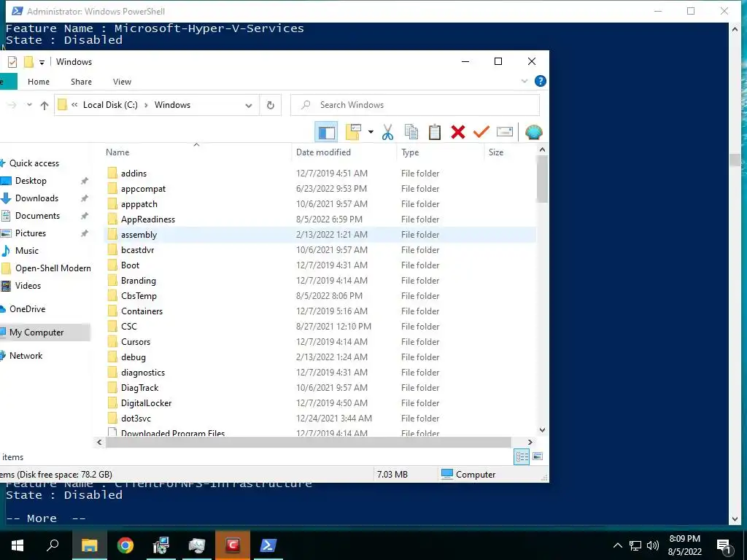Select the AppReadiness folder
The height and width of the screenshot is (560, 747).
point(147,219)
